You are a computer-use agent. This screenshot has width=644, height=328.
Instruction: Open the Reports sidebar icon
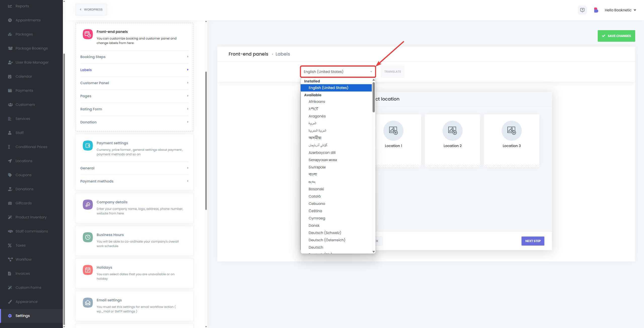coord(10,6)
